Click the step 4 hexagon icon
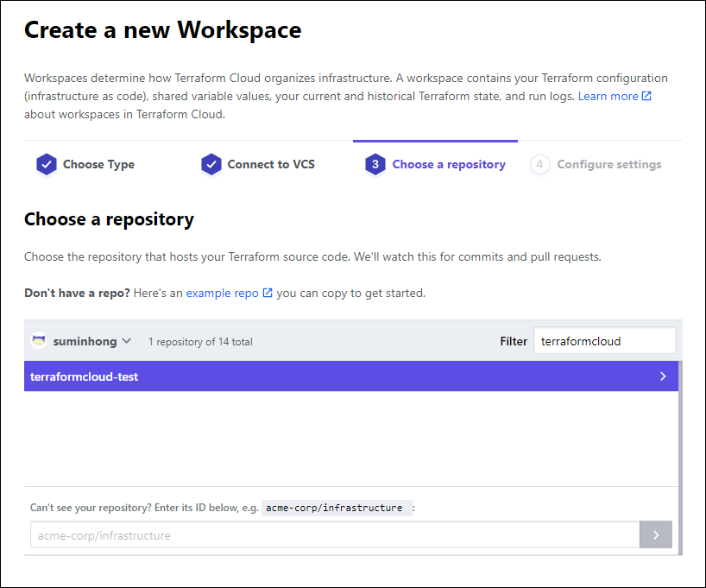The image size is (706, 588). pos(539,164)
